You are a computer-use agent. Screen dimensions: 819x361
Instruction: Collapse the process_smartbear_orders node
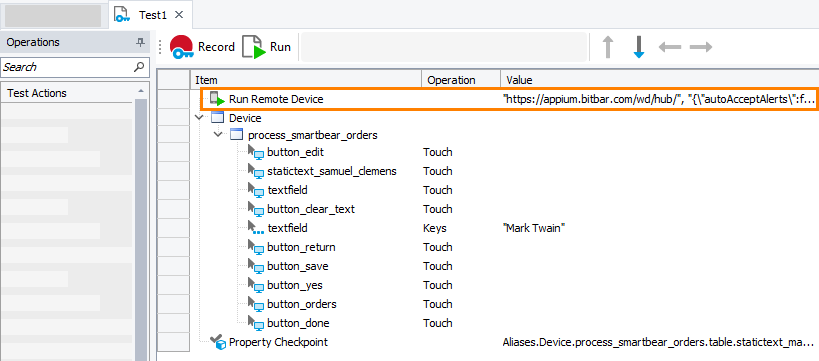tap(218, 135)
